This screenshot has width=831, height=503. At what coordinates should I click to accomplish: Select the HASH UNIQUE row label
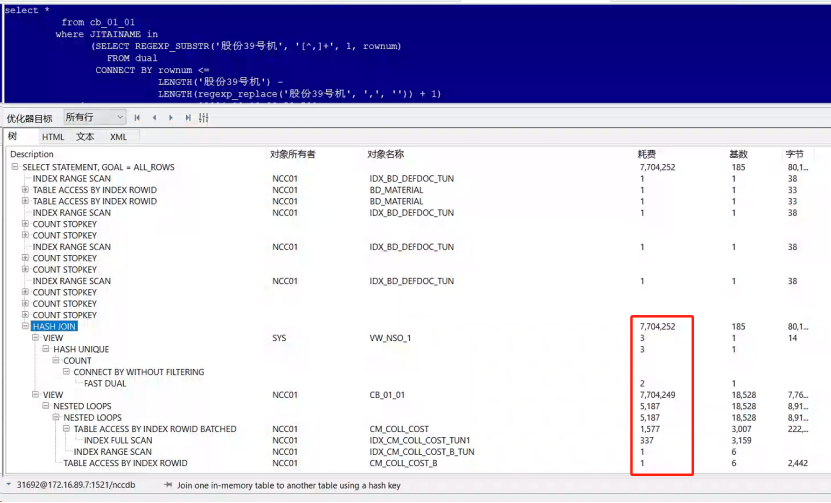(81, 349)
